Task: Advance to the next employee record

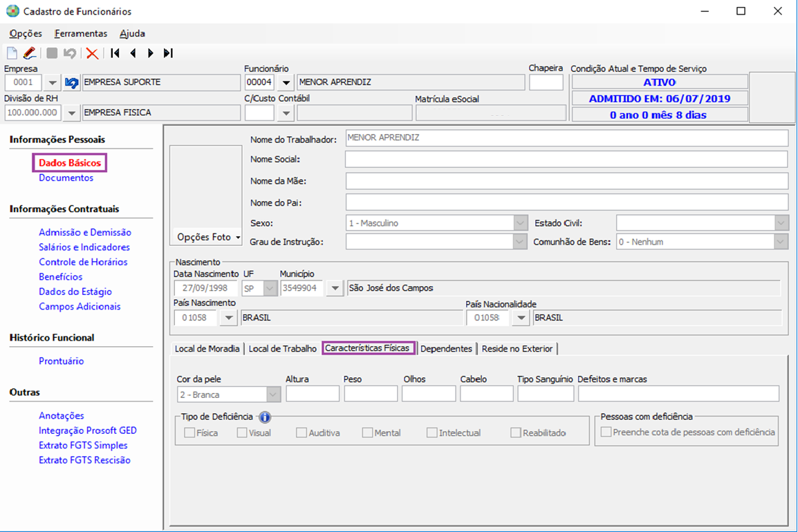Action: (x=151, y=53)
